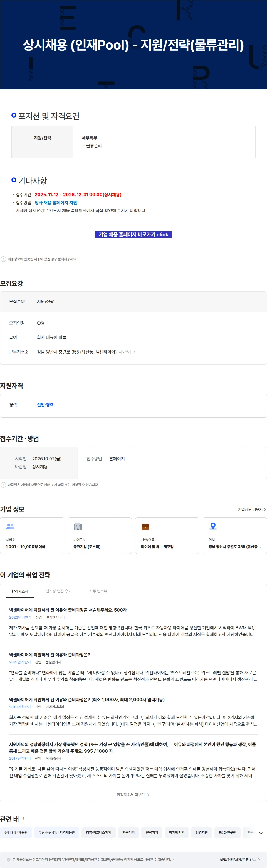Image resolution: width=267 pixels, height=868 pixels.
Task: Click the building icon above 기업구분
Action: tap(78, 526)
